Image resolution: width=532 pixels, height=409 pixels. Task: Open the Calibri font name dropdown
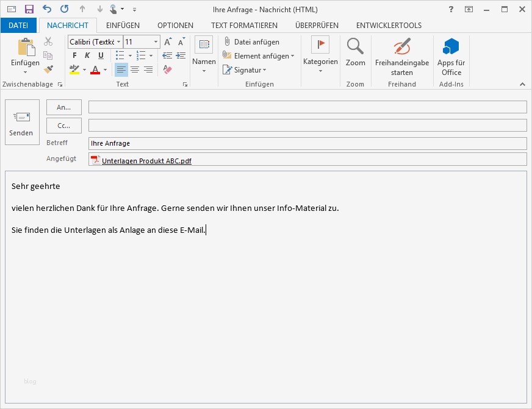coord(118,42)
